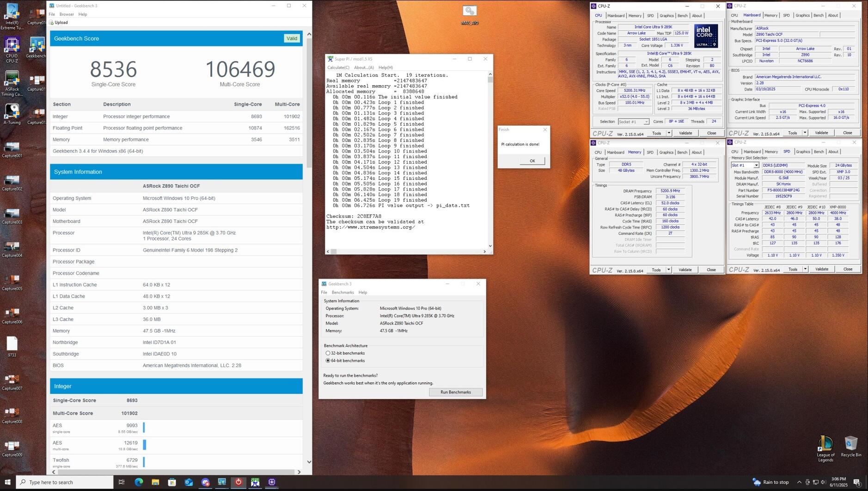The height and width of the screenshot is (491, 868).
Task: Open the Geekbench desktop shortcut
Action: click(37, 48)
